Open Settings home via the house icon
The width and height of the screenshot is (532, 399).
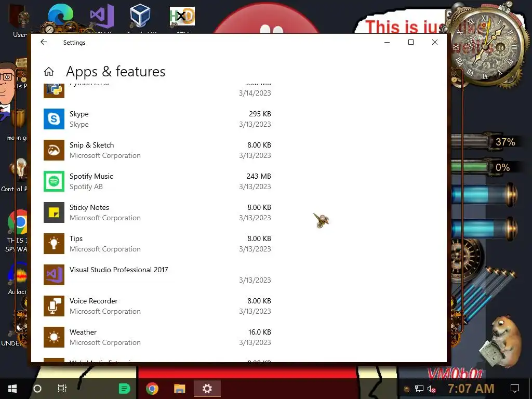[x=49, y=72]
